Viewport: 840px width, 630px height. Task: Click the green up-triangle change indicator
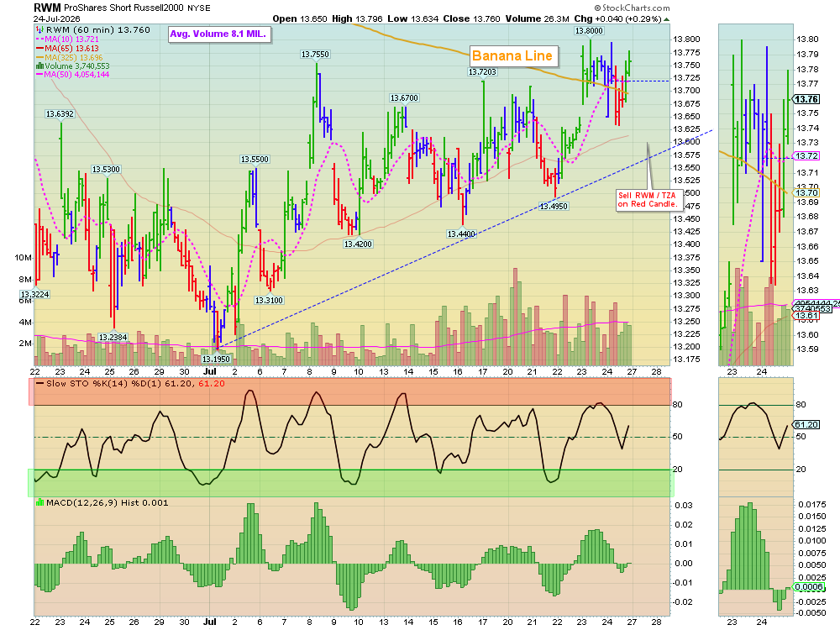click(666, 19)
